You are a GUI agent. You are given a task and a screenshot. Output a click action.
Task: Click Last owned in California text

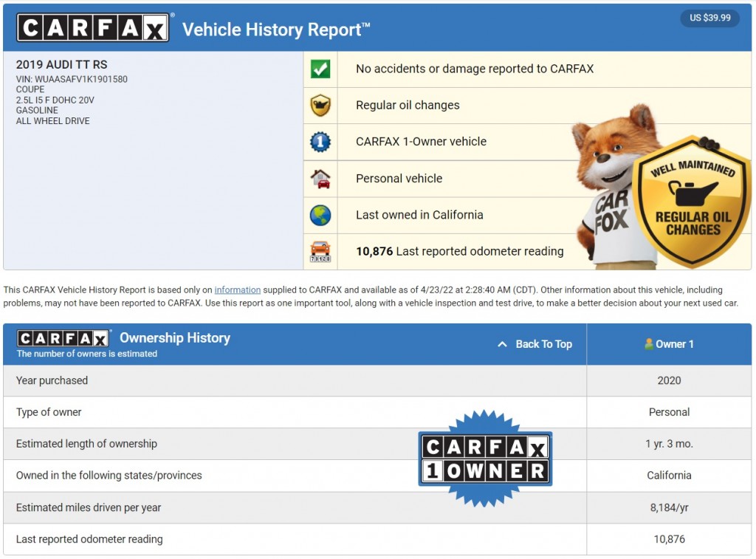coord(419,215)
